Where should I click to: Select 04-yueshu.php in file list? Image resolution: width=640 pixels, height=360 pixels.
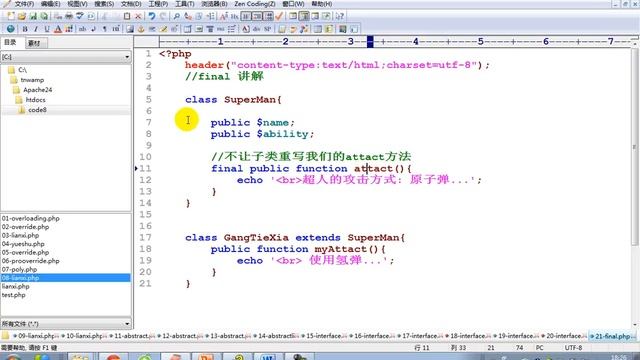click(x=23, y=244)
